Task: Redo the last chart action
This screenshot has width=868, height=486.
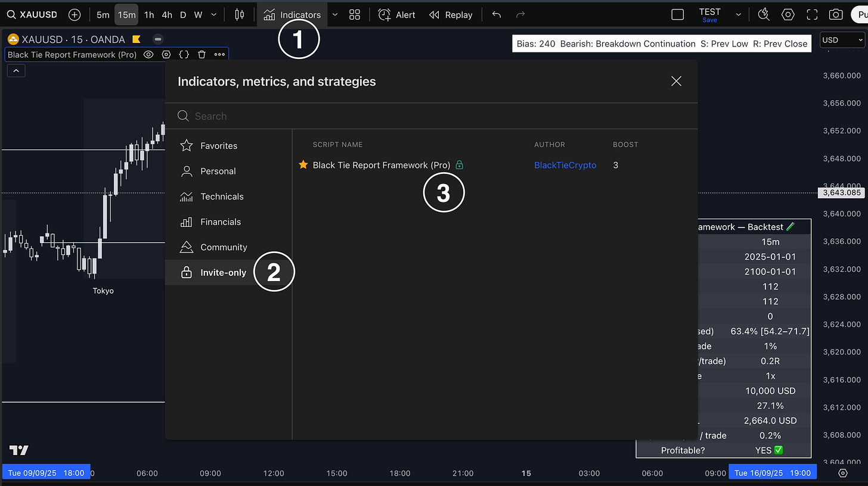Action: 520,15
